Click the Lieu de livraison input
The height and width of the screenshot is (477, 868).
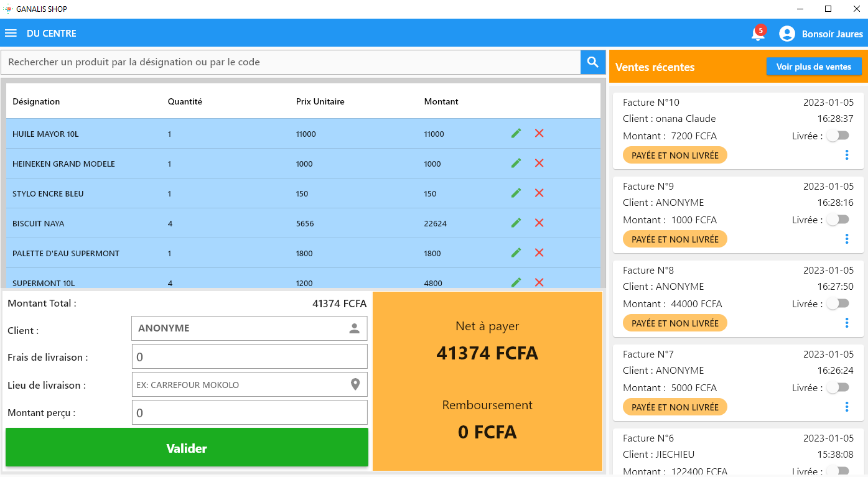(x=250, y=384)
